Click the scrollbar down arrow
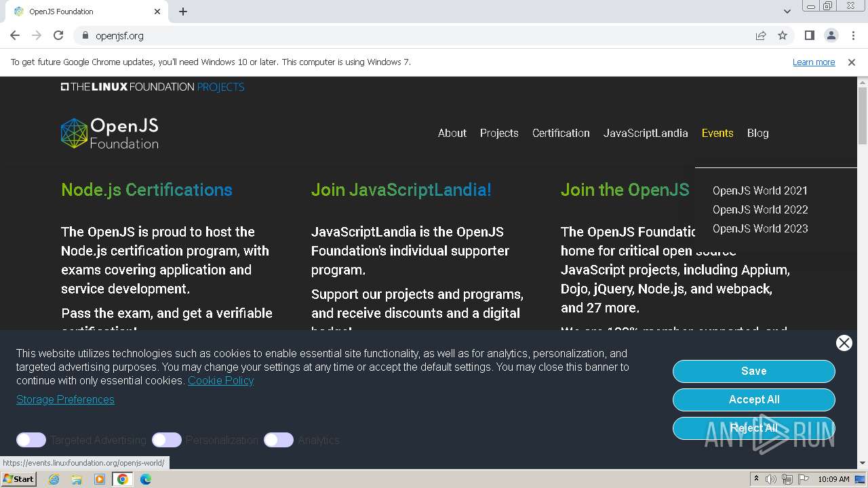 pos(862,463)
